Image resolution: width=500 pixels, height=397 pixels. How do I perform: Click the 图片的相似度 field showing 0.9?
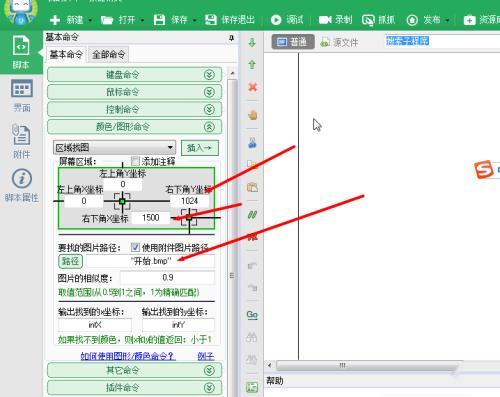168,277
